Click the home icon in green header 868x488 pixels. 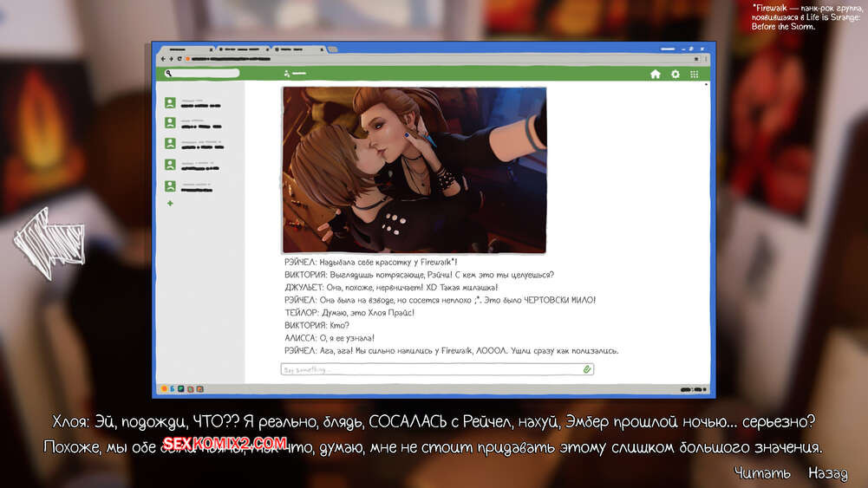pos(656,75)
